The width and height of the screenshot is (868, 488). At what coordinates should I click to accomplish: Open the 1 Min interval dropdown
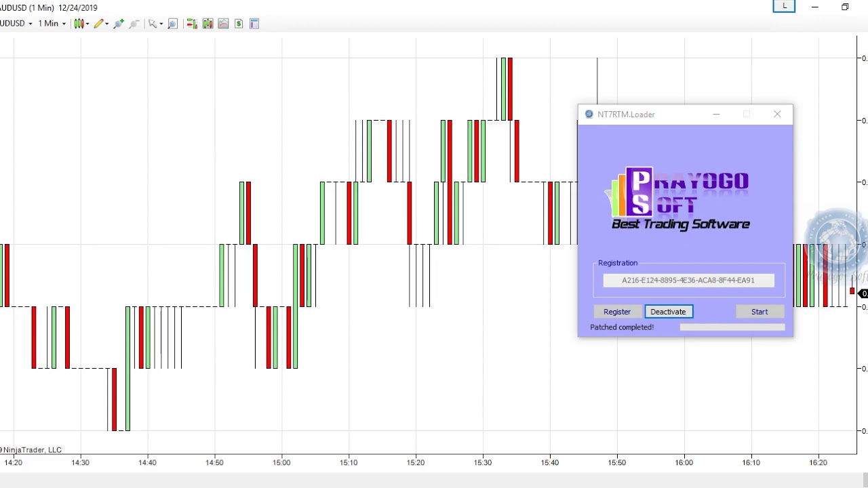[52, 24]
